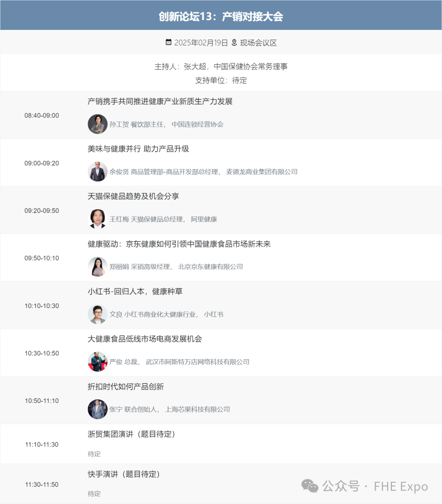The image size is (442, 504).
Task: Click 待定 under 快手演讲
Action: click(x=94, y=494)
